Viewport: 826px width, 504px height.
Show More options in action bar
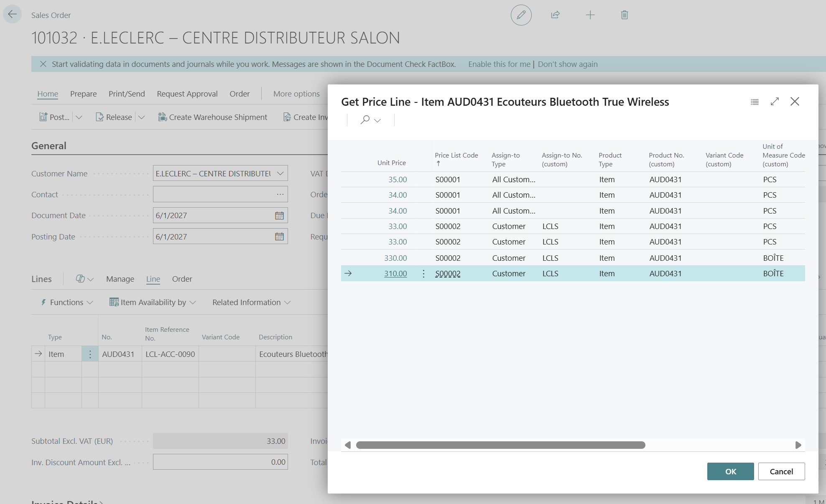click(x=296, y=94)
